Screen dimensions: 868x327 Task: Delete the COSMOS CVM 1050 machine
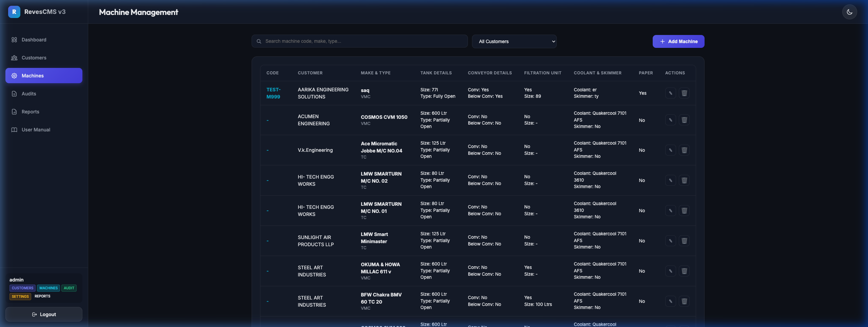(684, 120)
